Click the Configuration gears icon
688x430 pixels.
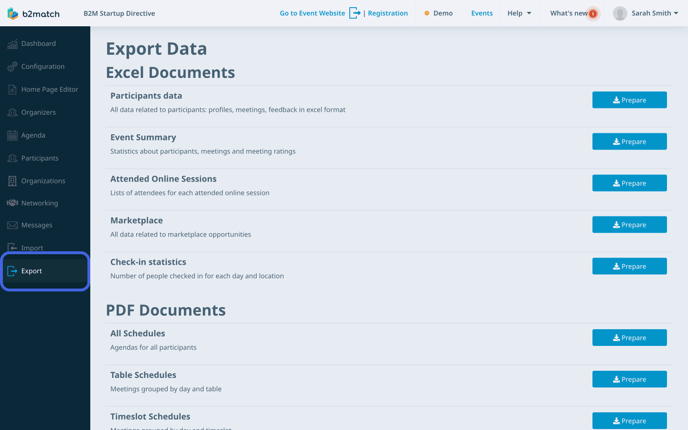point(12,66)
